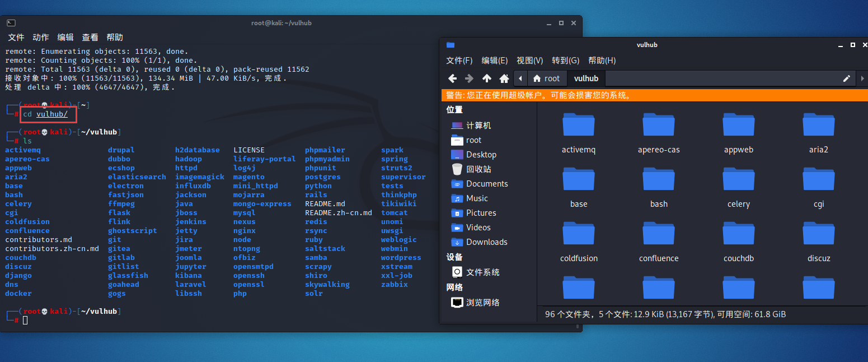868x362 pixels.
Task: Click the path bar left scroll arrow
Action: (521, 78)
